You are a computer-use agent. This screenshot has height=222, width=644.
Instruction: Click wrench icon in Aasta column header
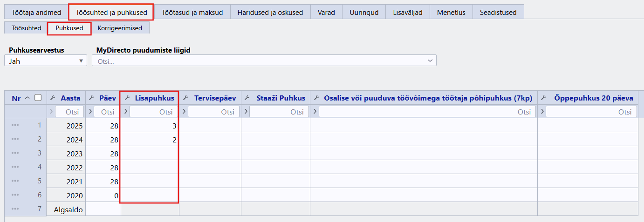(52, 98)
